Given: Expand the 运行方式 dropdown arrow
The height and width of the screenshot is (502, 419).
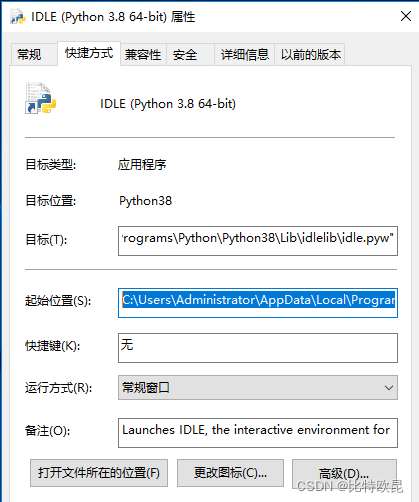Looking at the screenshot, I should click(389, 388).
